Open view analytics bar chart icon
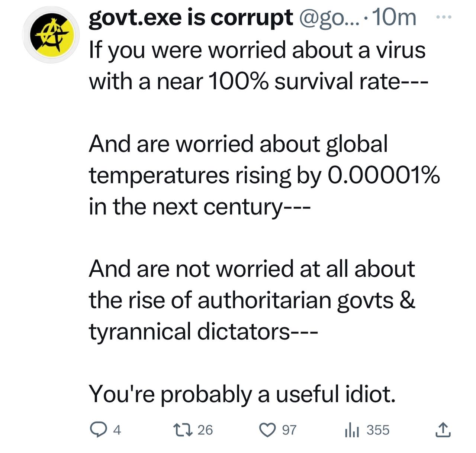 351,430
